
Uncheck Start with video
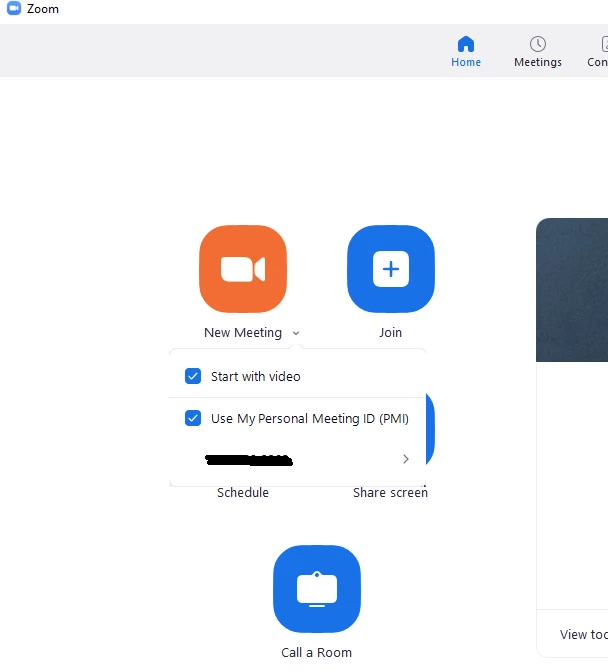pos(193,376)
